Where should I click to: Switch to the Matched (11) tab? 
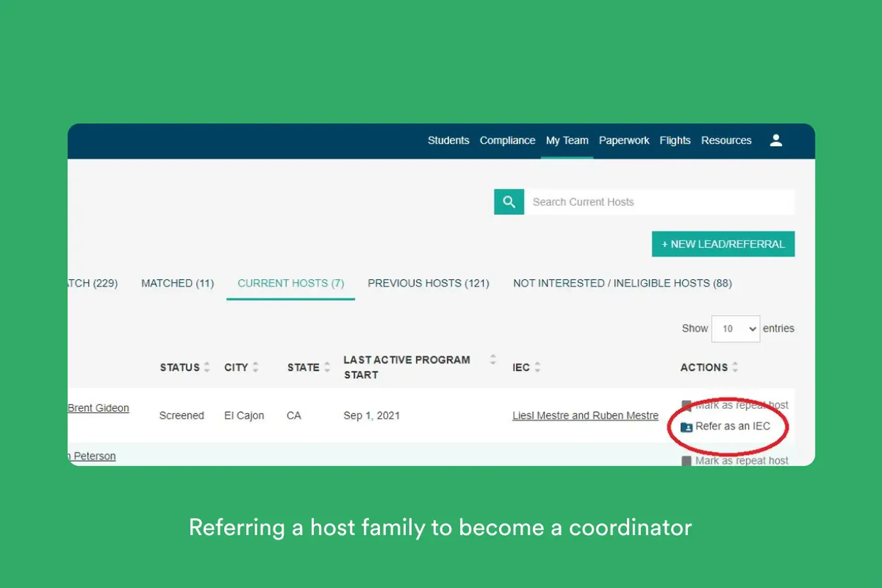(x=177, y=283)
